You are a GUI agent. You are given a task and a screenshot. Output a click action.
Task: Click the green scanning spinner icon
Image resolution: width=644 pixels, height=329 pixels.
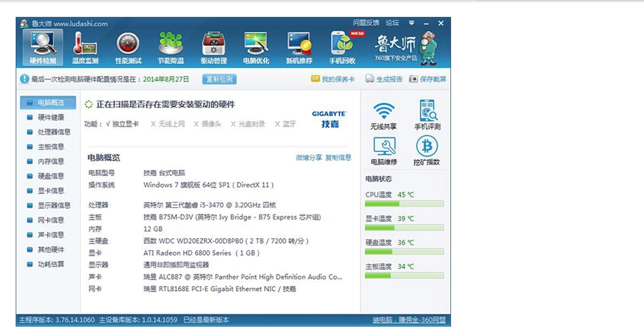coord(89,105)
